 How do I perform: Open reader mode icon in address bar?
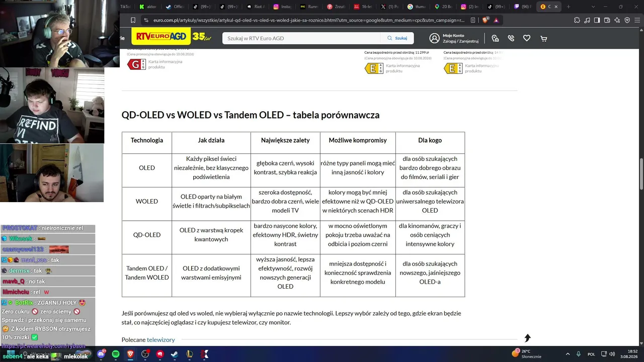click(x=473, y=20)
